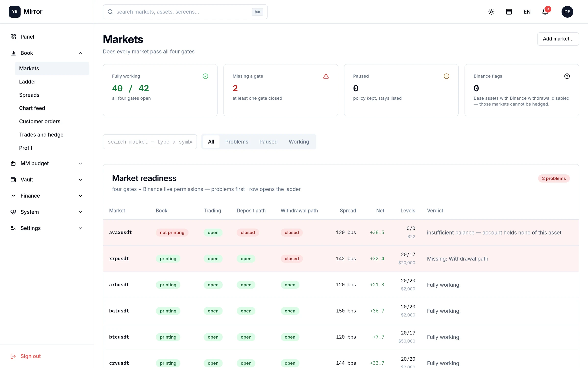Open the DE user avatar menu
Image resolution: width=588 pixels, height=368 pixels.
567,12
